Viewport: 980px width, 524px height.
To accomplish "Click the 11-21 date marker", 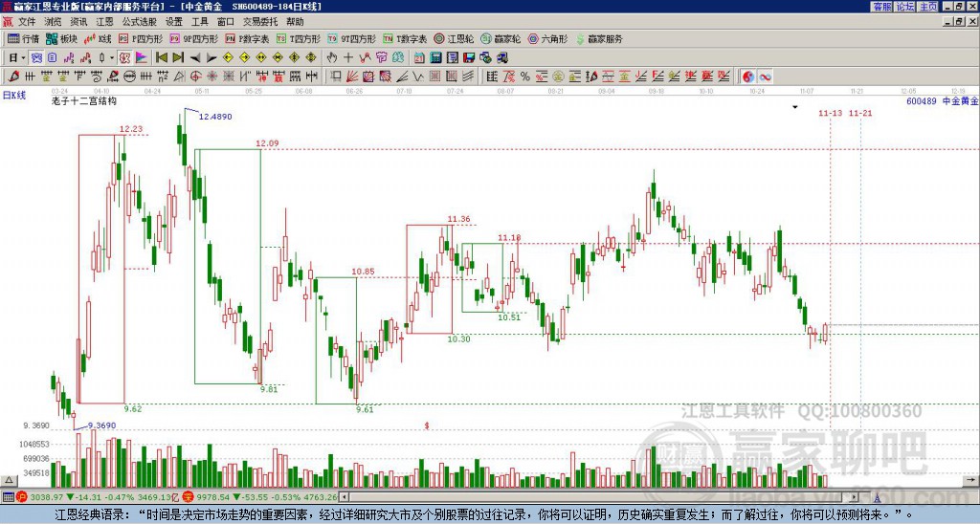I will (860, 113).
